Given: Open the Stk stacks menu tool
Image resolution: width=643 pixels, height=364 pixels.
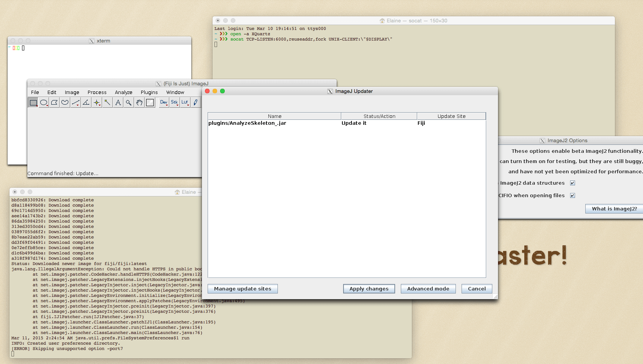Looking at the screenshot, I should pyautogui.click(x=175, y=102).
